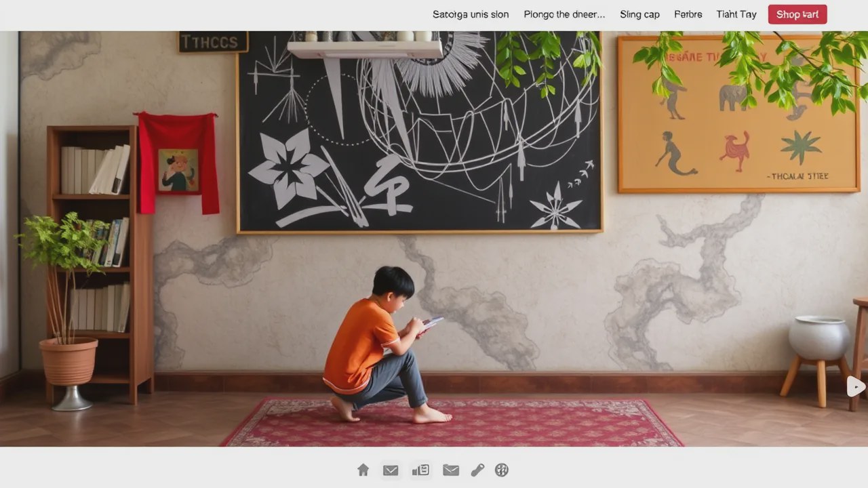Screen dimensions: 868x488
Task: Click the white play arrow at the image edge
Action: pos(856,387)
